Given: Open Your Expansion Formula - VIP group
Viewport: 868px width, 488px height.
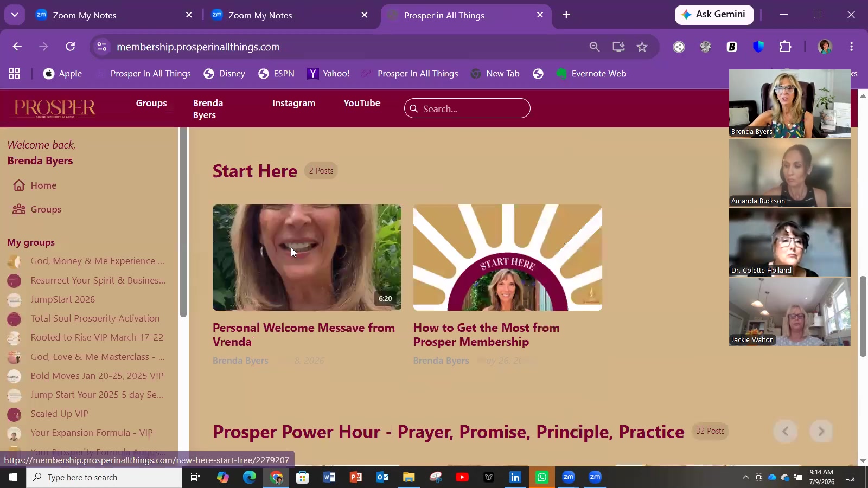Looking at the screenshot, I should click(x=80, y=433).
